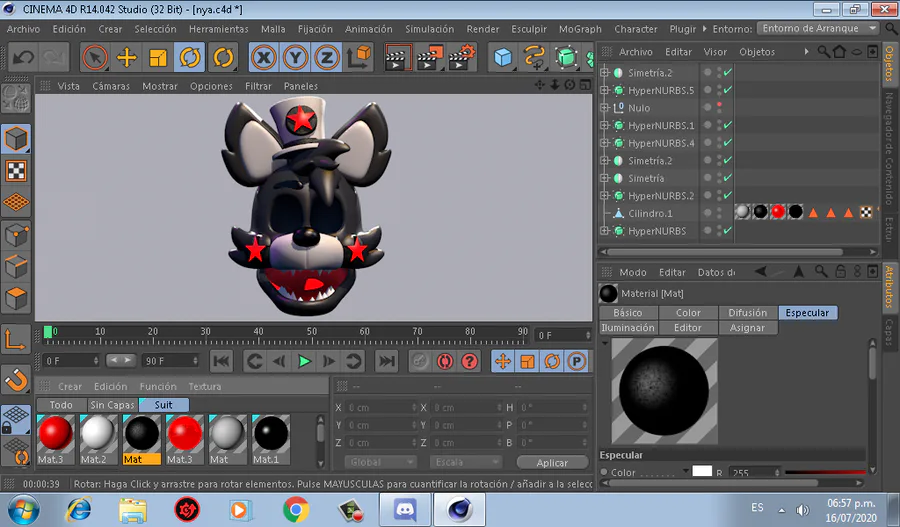Switch to the Color material tab

coord(688,313)
